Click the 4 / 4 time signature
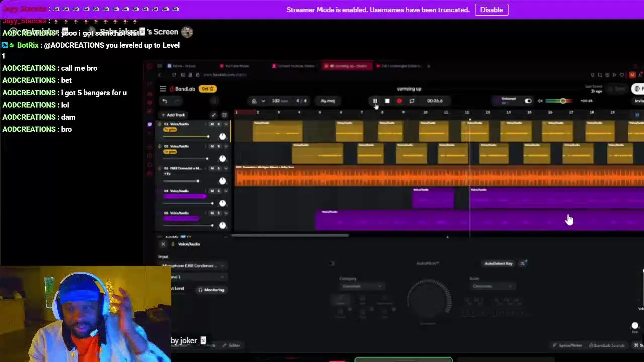 tap(301, 101)
